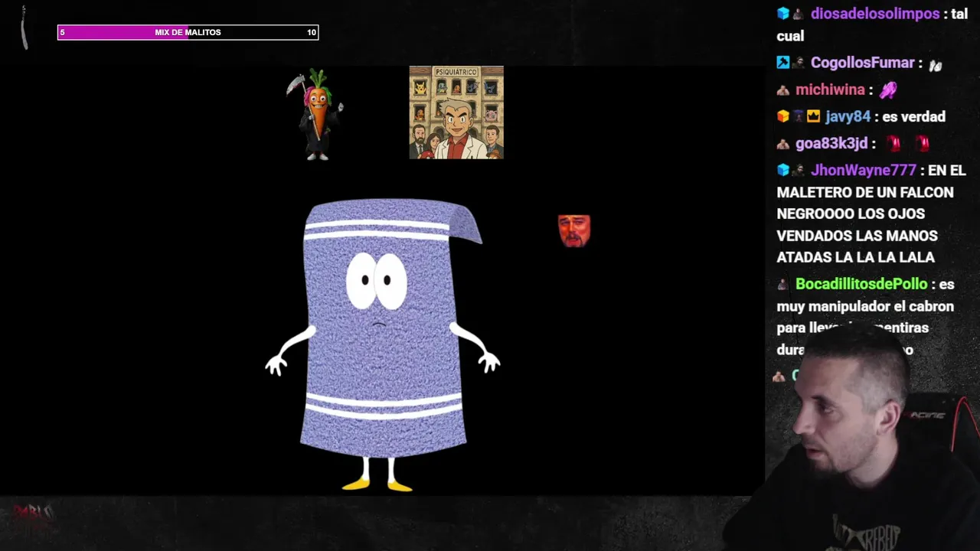Viewport: 980px width, 551px height.
Task: Click username javy84 in chat
Action: click(x=848, y=116)
